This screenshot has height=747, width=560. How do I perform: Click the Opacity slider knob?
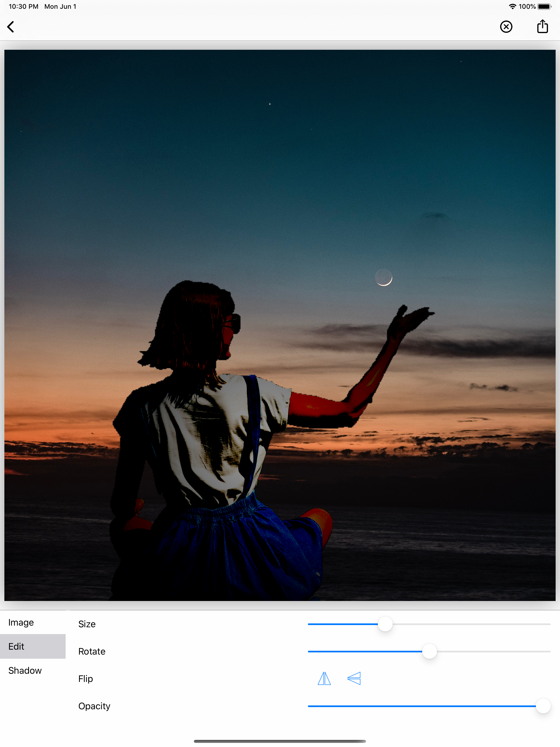coord(543,706)
